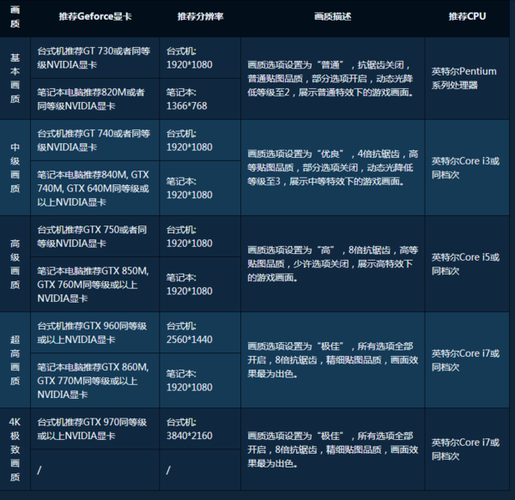The image size is (515, 500).
Task: Click desktop 1920*1080 cell in 中级画质 row
Action: (x=200, y=140)
